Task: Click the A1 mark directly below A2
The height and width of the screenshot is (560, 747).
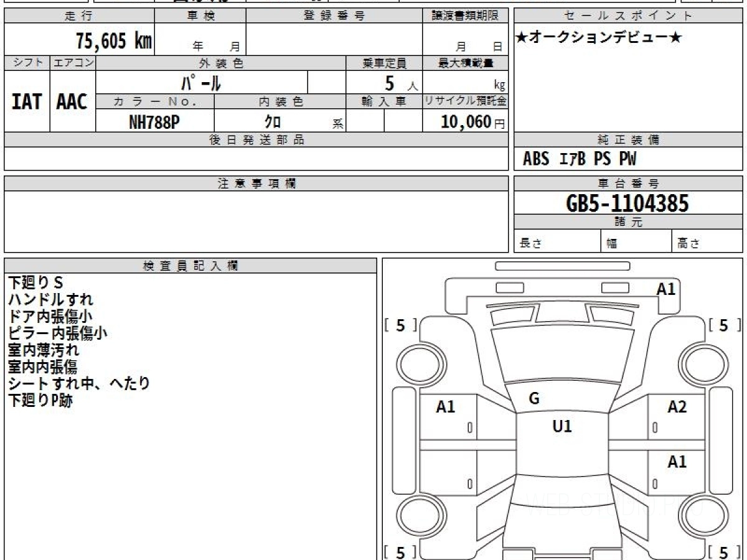Action: tap(677, 462)
